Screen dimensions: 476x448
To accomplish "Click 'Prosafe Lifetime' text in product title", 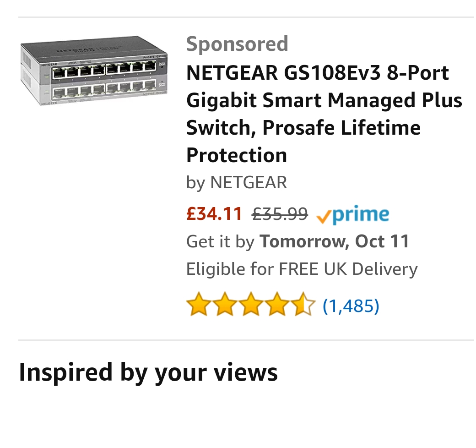I will pyautogui.click(x=341, y=127).
